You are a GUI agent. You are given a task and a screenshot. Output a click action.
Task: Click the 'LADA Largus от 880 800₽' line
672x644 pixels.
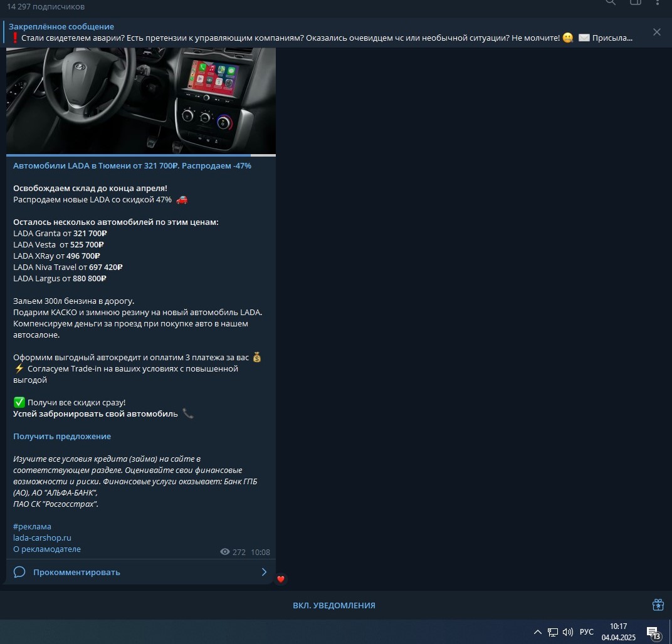coord(60,278)
